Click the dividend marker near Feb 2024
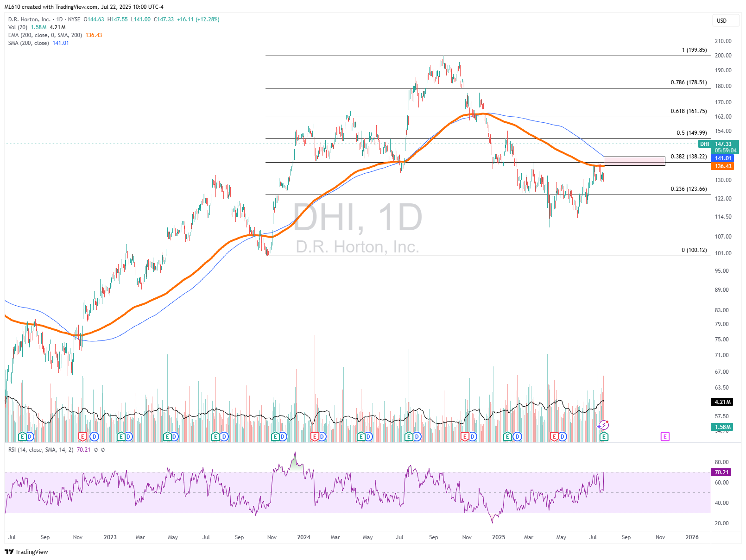 (322, 436)
